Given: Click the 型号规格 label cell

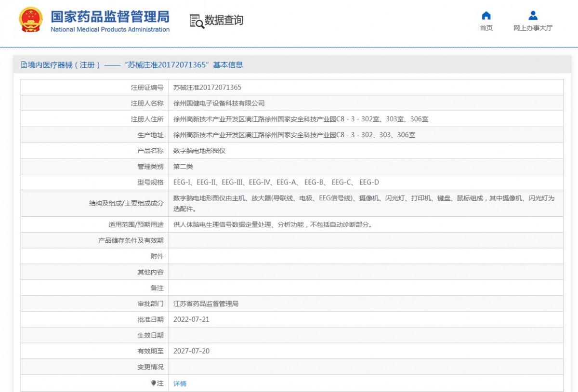Looking at the screenshot, I should click(95, 182).
